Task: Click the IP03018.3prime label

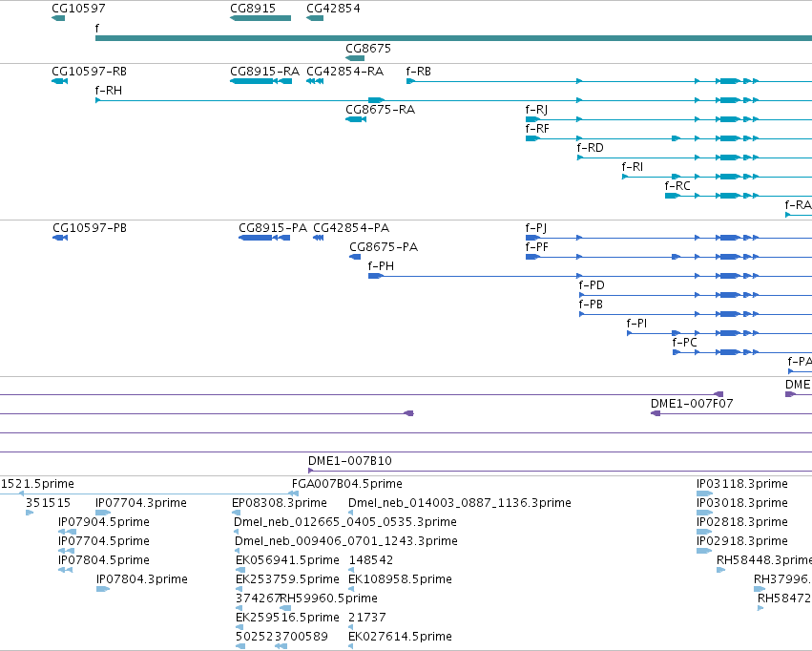Action: (742, 503)
